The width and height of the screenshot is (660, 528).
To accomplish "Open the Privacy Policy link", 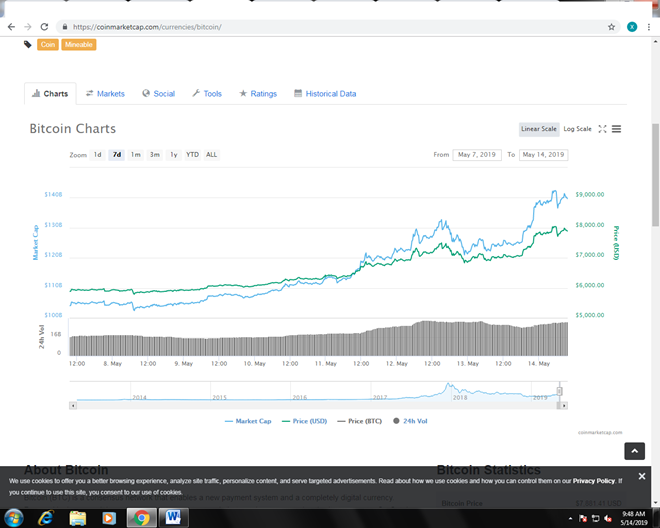I will click(593, 481).
